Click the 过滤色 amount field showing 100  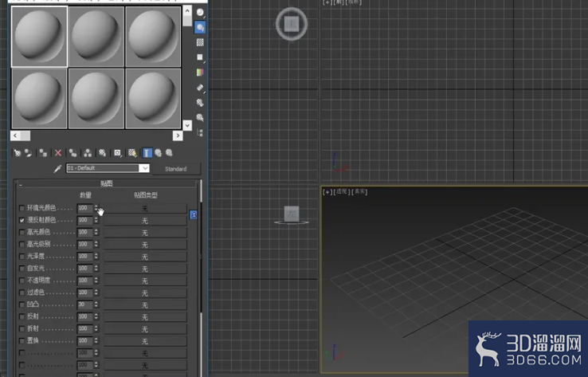point(85,293)
